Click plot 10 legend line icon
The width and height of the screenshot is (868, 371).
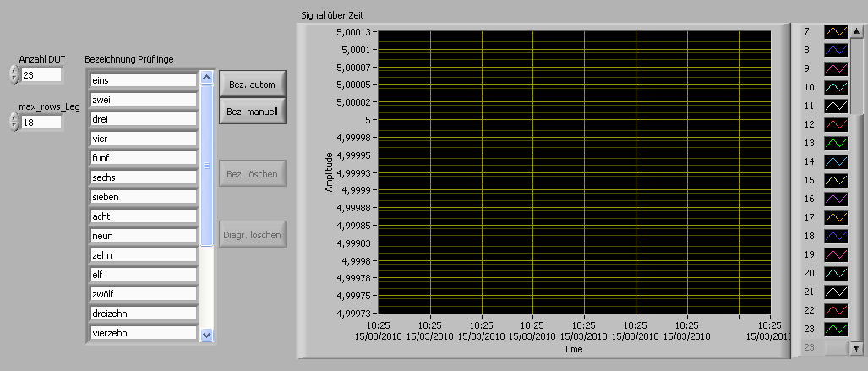coord(835,88)
